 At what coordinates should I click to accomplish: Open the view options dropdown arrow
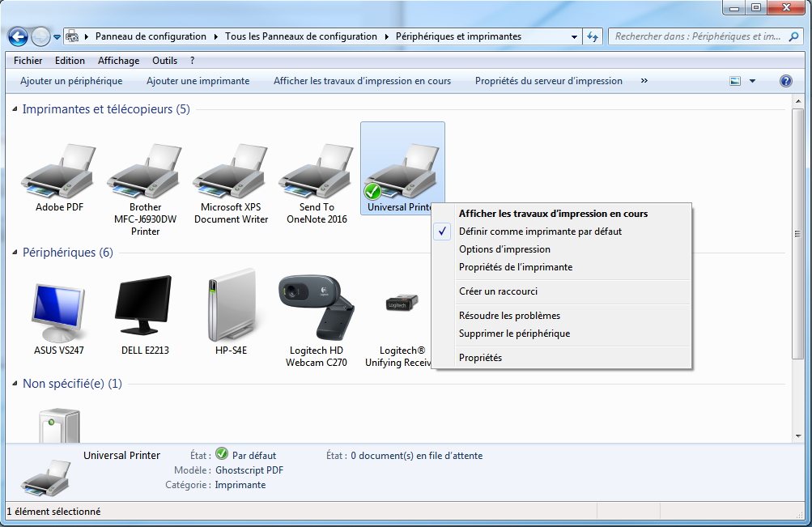click(752, 81)
